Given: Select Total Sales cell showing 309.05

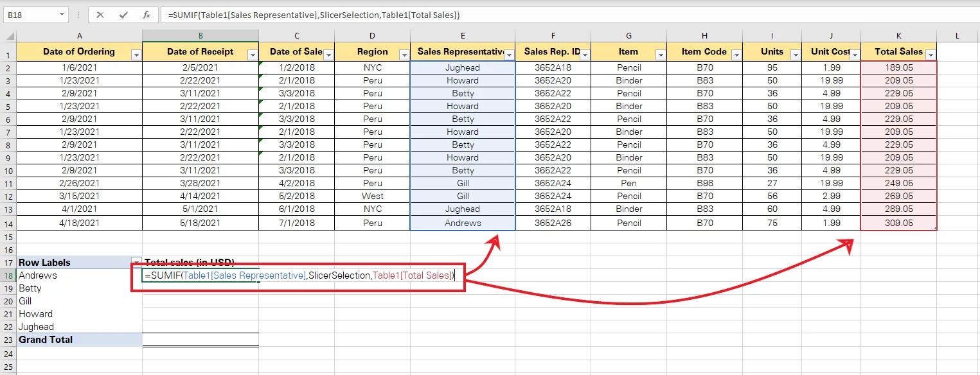Looking at the screenshot, I should 898,223.
